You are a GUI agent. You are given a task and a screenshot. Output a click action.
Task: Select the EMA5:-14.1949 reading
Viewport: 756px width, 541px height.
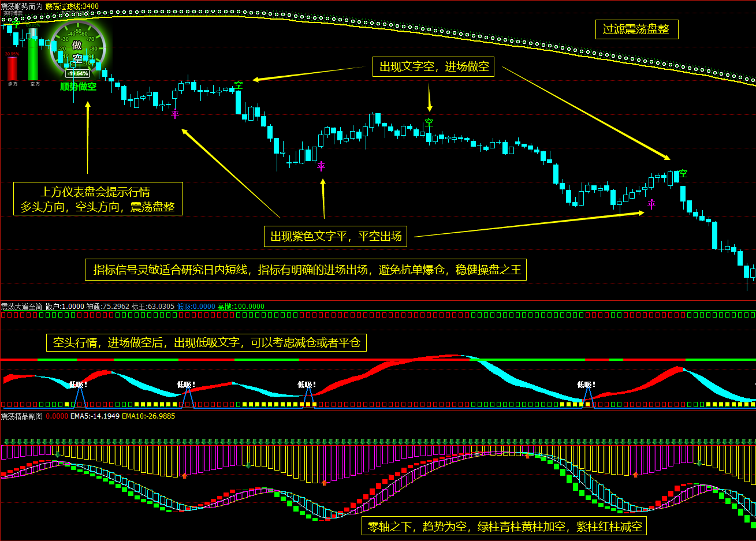[95, 416]
